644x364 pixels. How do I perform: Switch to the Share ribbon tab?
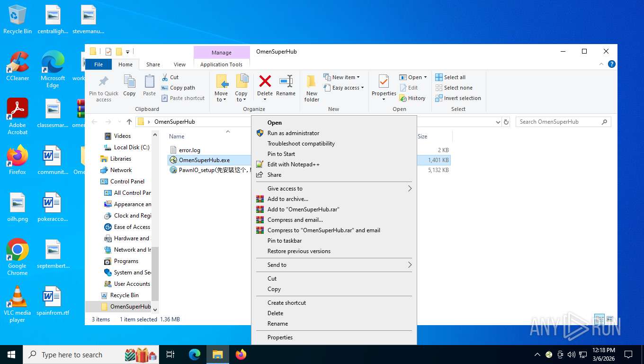coord(153,64)
